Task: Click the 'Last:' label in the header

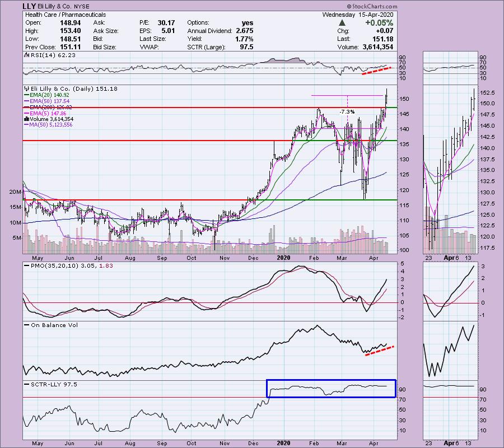Action: pyautogui.click(x=344, y=39)
